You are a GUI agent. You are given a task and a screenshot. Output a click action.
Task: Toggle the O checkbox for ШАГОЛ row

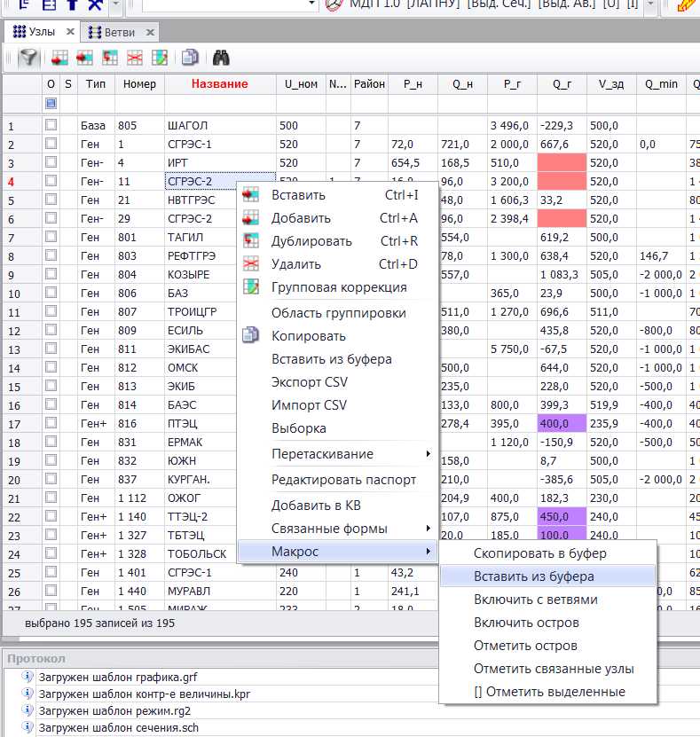coord(51,125)
